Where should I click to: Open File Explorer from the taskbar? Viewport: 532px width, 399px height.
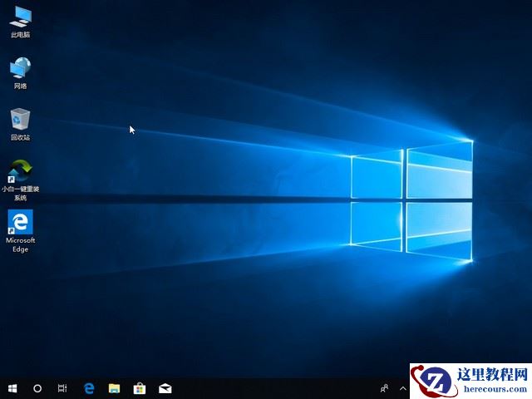(x=115, y=388)
